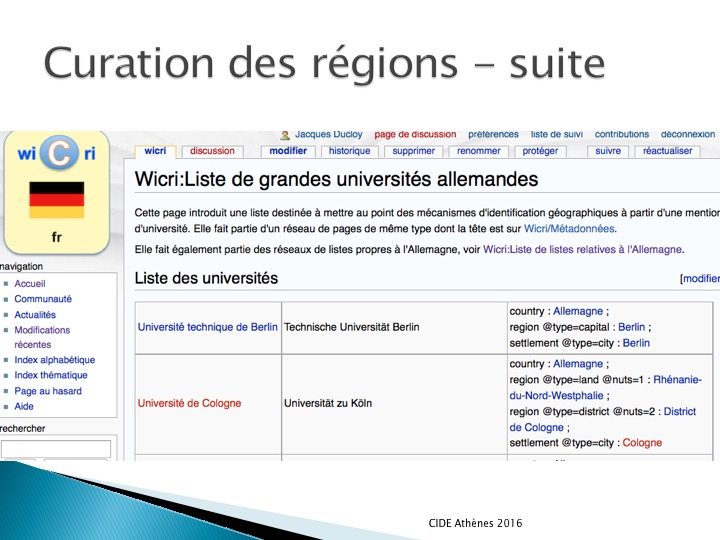Viewport: 720px width, 540px height.
Task: Click the déconnexion link
Action: click(687, 135)
